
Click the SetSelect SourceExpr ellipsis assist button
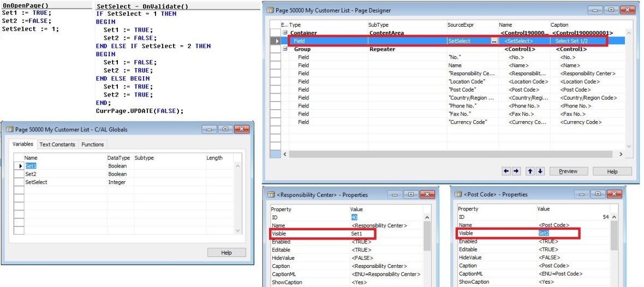494,41
